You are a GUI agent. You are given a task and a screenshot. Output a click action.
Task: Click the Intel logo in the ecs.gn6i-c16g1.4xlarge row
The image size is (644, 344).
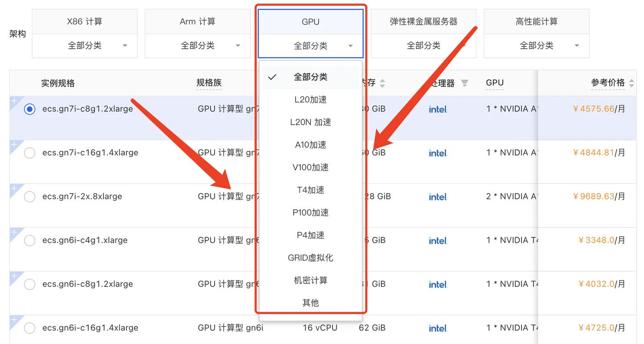pyautogui.click(x=438, y=328)
